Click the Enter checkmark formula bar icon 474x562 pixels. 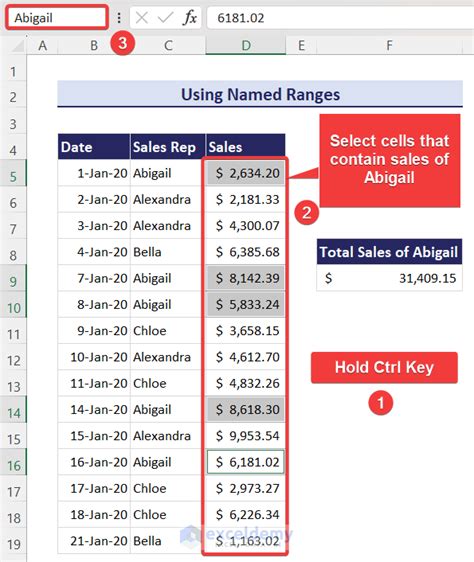click(x=165, y=18)
